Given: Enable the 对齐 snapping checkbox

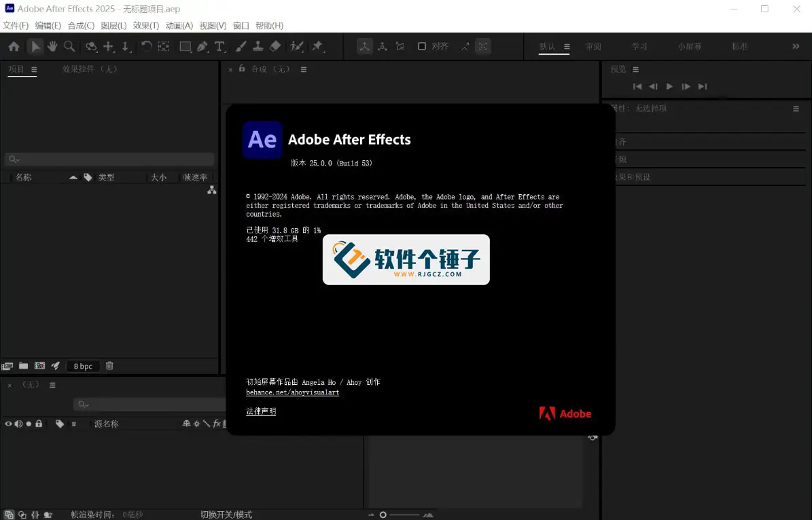Looking at the screenshot, I should click(x=421, y=47).
